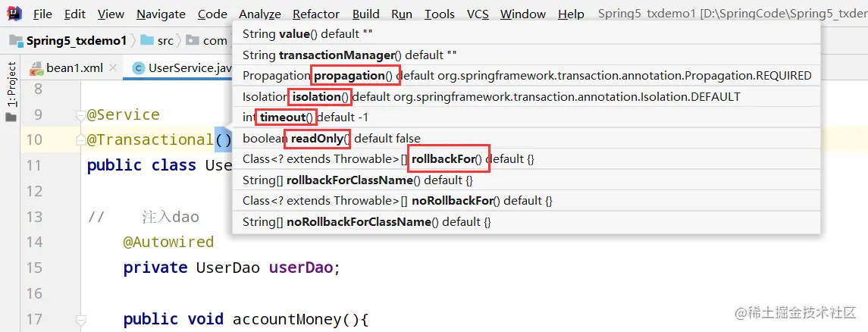Select transactionManager() parameter hint

click(x=526, y=55)
